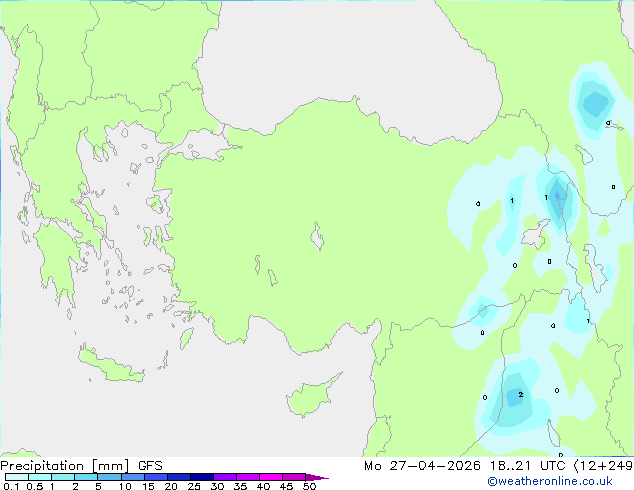The image size is (634, 490).
Task: Click the 'Mo 27-04-2026' date text
Action: (422, 466)
